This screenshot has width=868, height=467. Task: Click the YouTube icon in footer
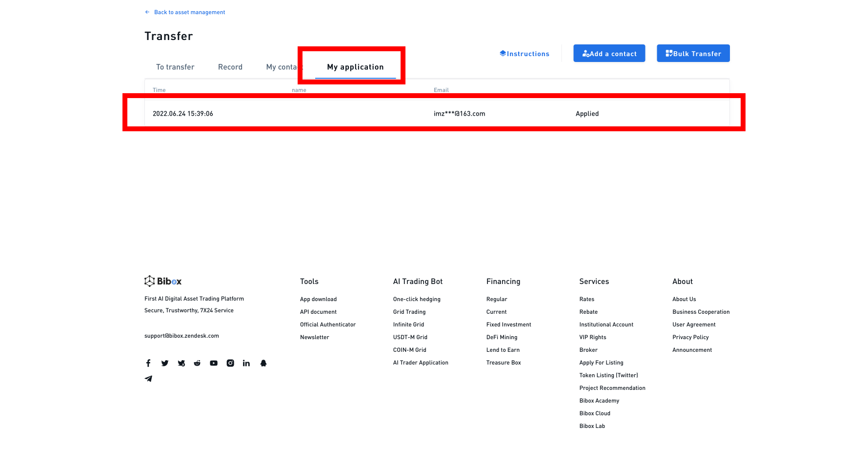click(x=214, y=363)
